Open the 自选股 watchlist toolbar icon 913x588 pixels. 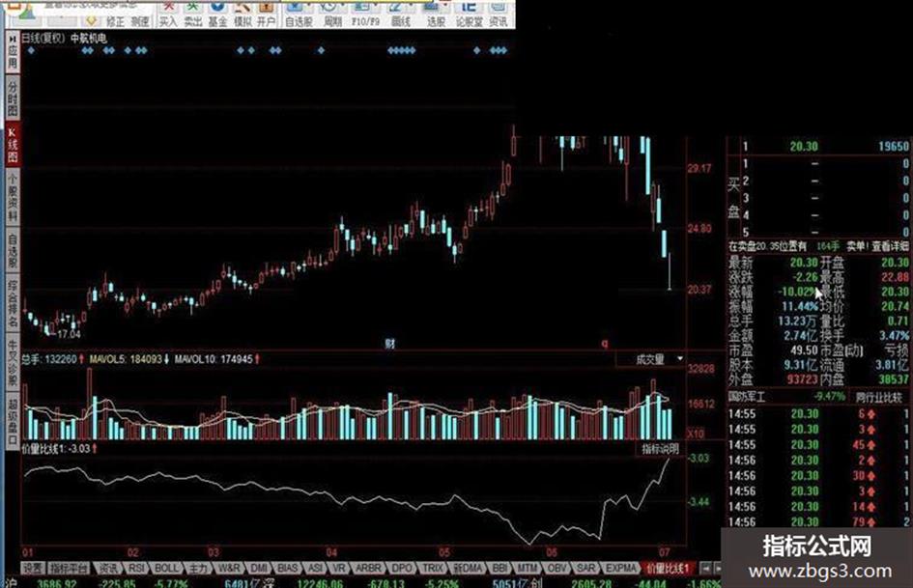299,14
